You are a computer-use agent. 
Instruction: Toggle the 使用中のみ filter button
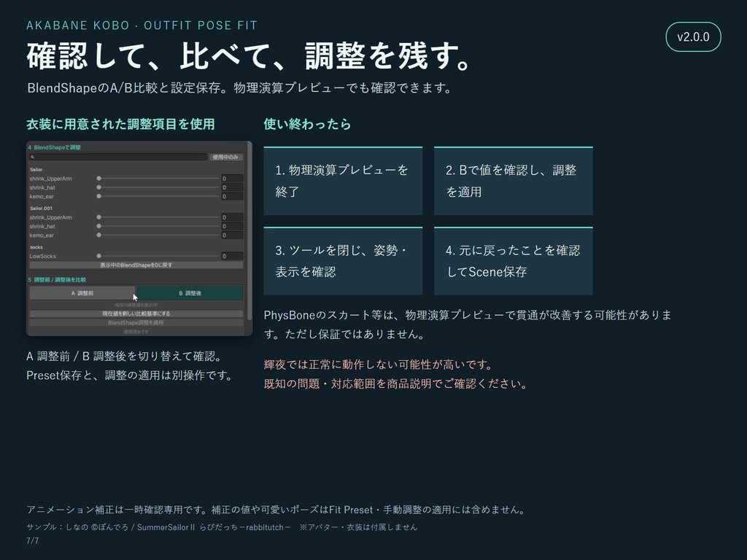226,157
